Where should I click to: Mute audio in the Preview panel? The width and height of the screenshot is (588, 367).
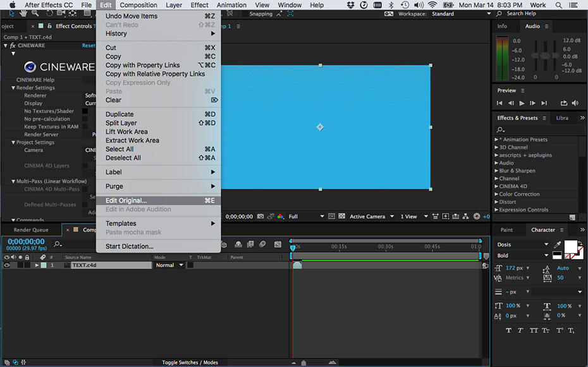click(575, 103)
